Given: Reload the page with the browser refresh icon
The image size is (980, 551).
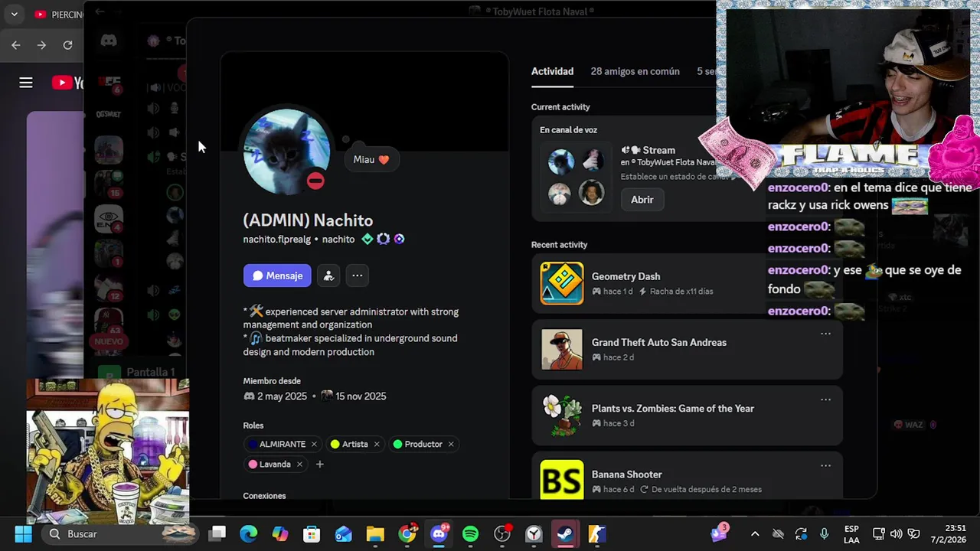Looking at the screenshot, I should click(x=67, y=45).
